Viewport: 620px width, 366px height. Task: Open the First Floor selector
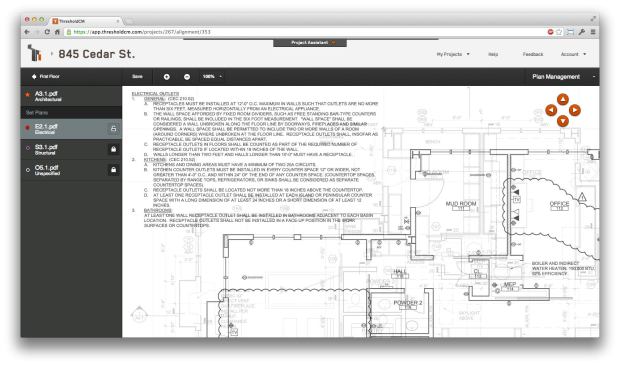(45, 76)
